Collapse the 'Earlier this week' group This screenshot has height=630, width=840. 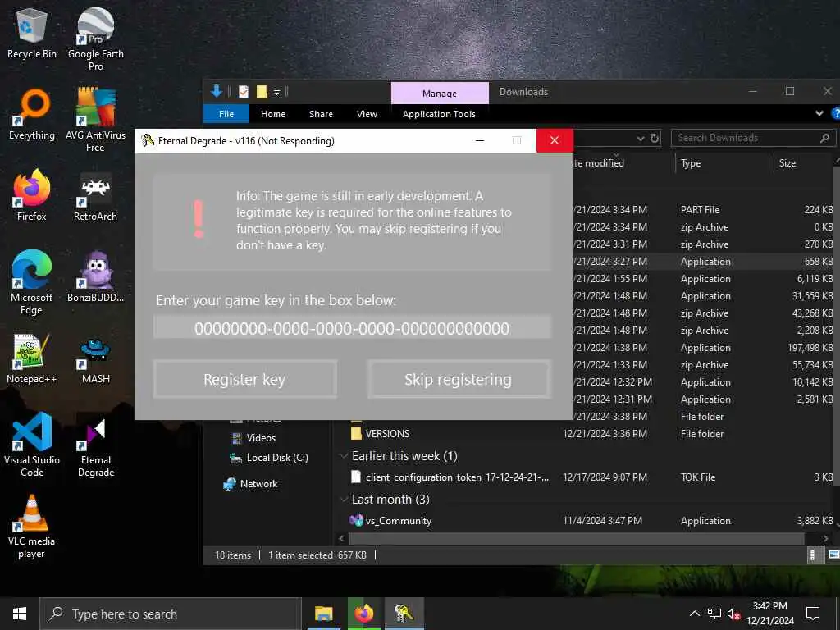tap(344, 456)
